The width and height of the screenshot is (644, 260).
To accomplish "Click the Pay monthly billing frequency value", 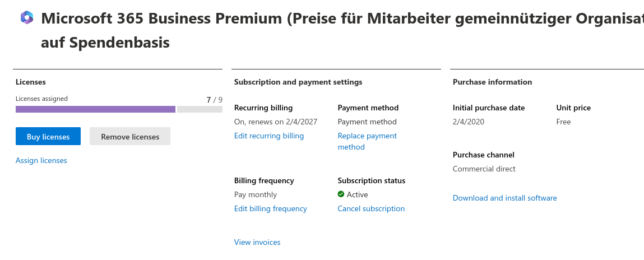I will [x=256, y=195].
